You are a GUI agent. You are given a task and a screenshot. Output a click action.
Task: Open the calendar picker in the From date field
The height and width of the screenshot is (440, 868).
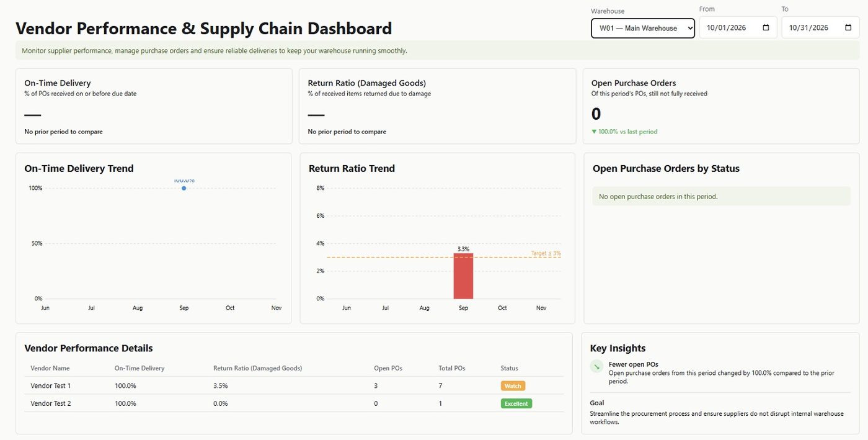(x=766, y=28)
